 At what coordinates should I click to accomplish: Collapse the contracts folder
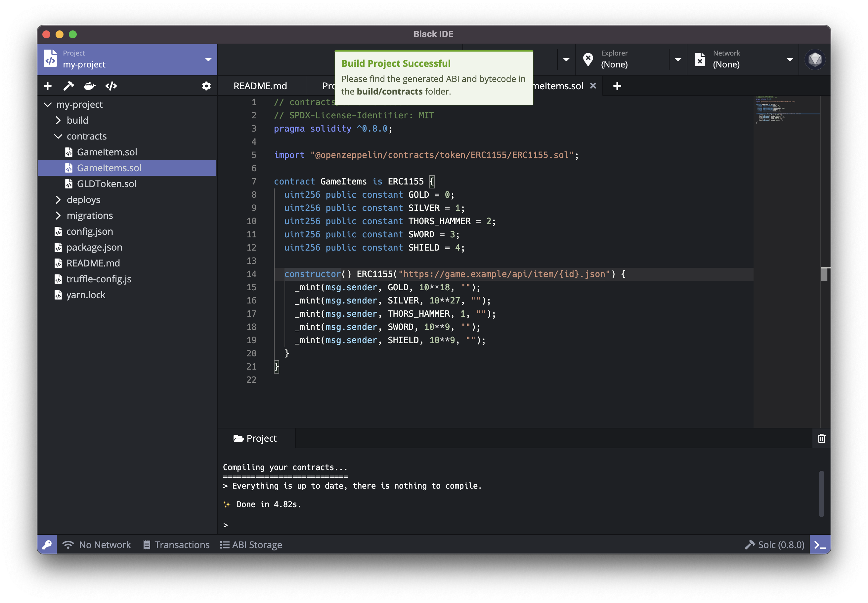pos(58,136)
